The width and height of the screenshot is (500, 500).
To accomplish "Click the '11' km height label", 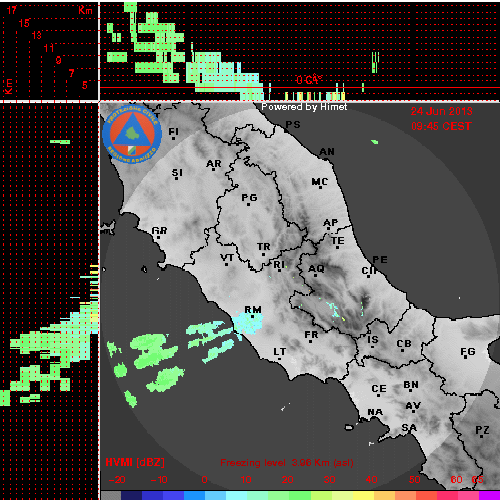I will pos(49,48).
